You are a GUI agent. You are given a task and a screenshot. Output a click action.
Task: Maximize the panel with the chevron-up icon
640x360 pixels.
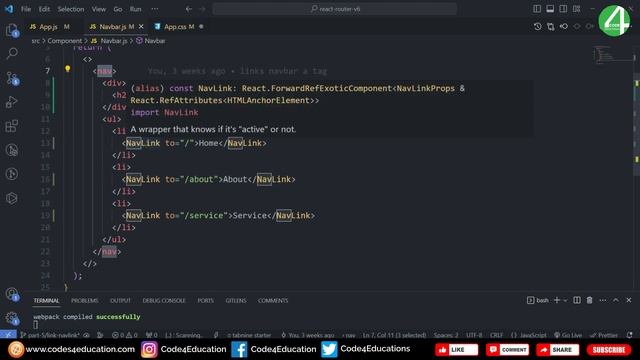616,300
